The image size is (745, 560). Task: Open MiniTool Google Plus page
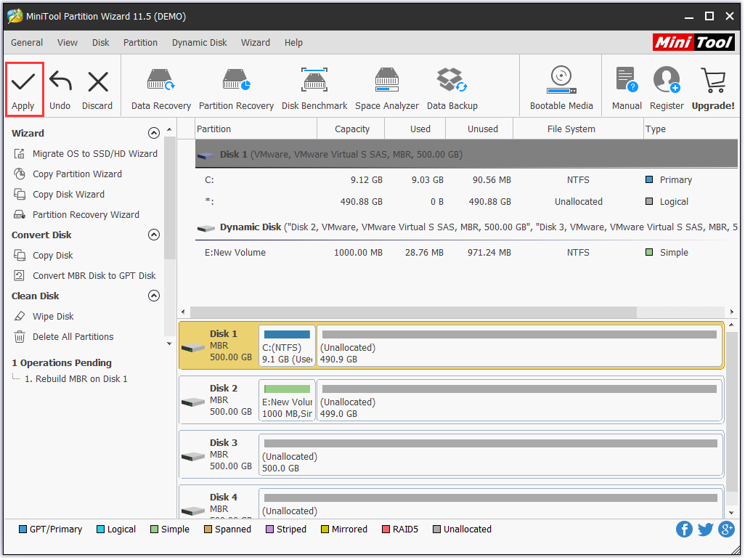click(726, 529)
